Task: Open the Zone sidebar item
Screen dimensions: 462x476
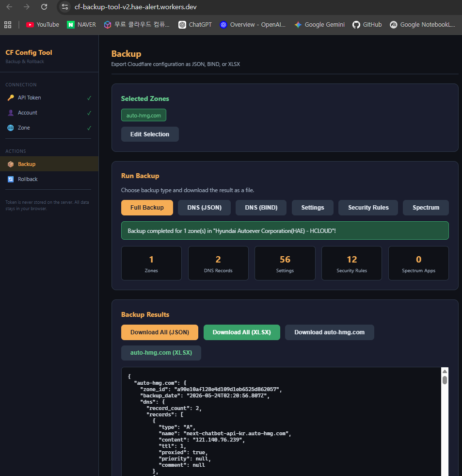Action: [x=49, y=128]
